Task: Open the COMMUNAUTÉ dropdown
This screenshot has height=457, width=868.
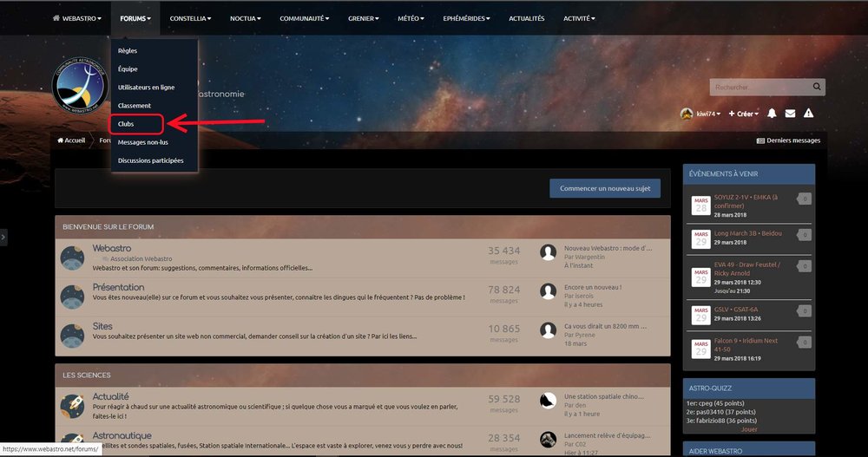Action: tap(304, 18)
